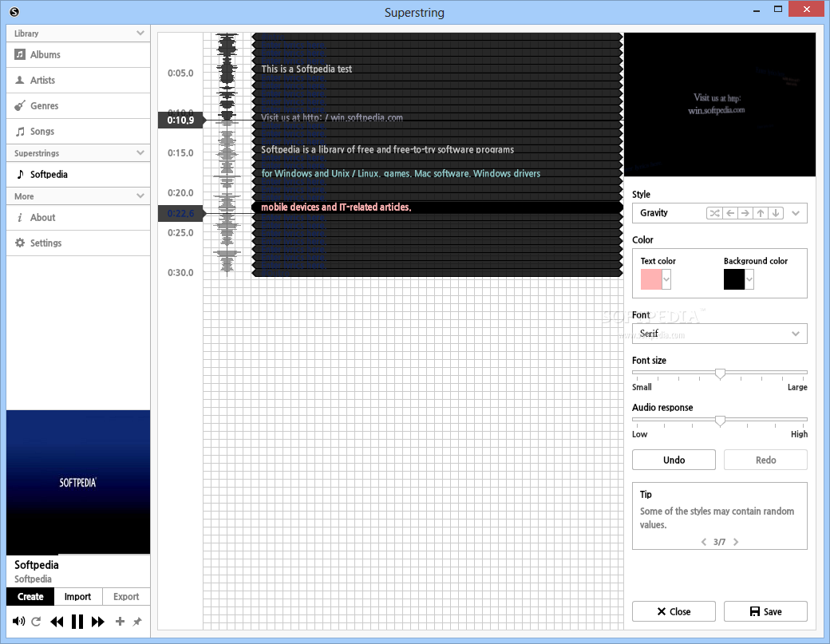830x644 pixels.
Task: Switch to the Export tab
Action: click(x=126, y=596)
